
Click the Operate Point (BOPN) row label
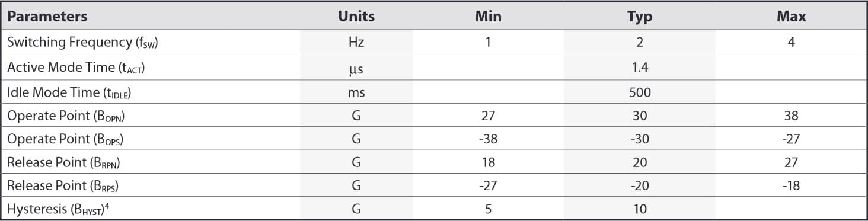pos(66,117)
